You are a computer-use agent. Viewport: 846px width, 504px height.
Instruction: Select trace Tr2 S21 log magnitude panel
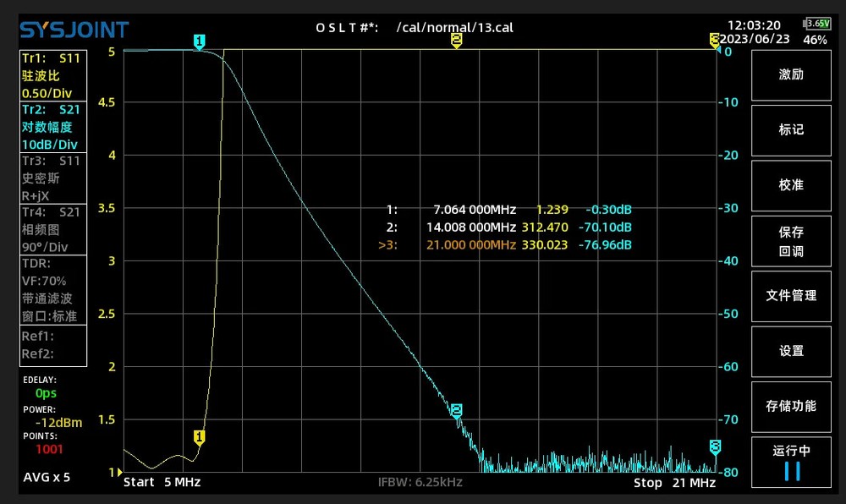point(52,127)
